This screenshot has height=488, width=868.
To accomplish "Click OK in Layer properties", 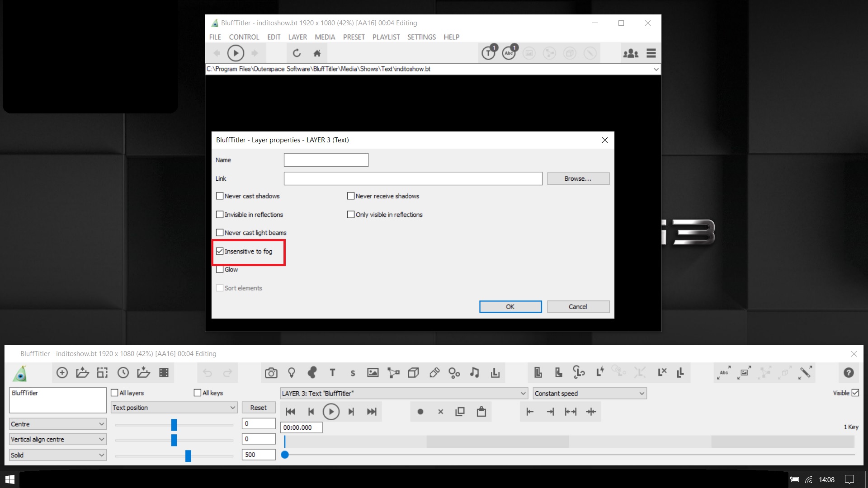I will click(510, 307).
